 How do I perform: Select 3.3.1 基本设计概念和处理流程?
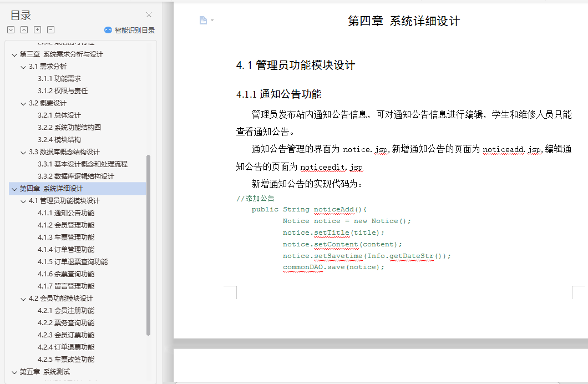click(x=83, y=164)
